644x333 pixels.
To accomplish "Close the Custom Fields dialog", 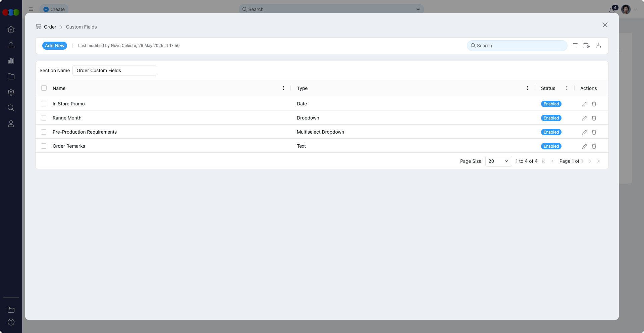I will 605,25.
